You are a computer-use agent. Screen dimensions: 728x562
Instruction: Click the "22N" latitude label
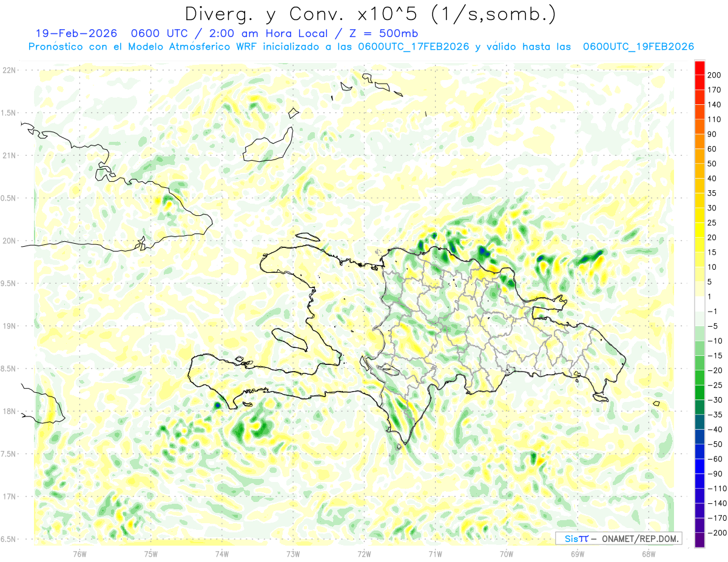coord(8,70)
